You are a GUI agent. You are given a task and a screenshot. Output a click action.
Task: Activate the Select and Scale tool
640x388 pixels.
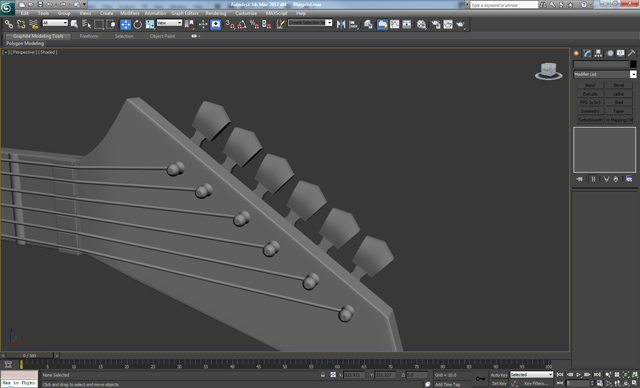[x=150, y=24]
